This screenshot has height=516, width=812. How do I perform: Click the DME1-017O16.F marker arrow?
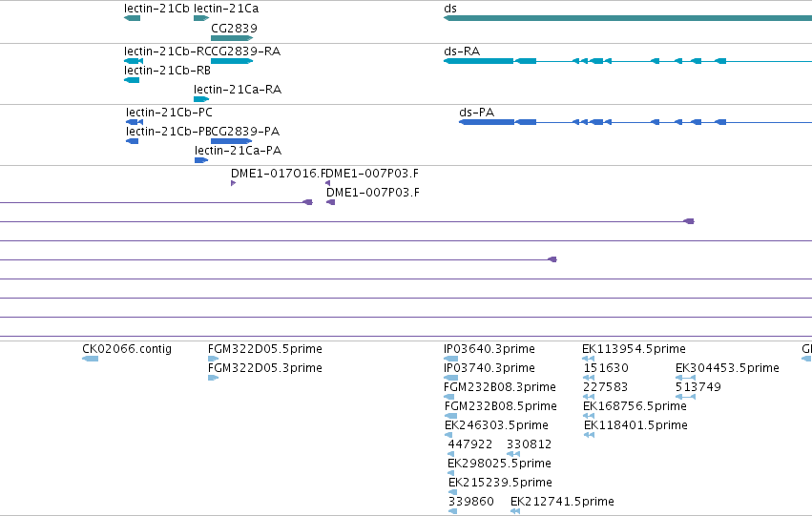coord(234,183)
